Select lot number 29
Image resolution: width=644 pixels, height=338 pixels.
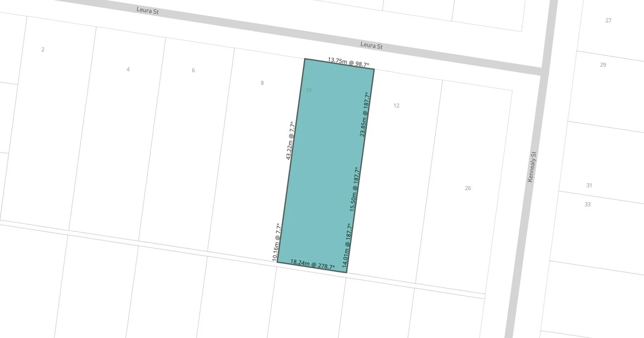[x=603, y=65]
